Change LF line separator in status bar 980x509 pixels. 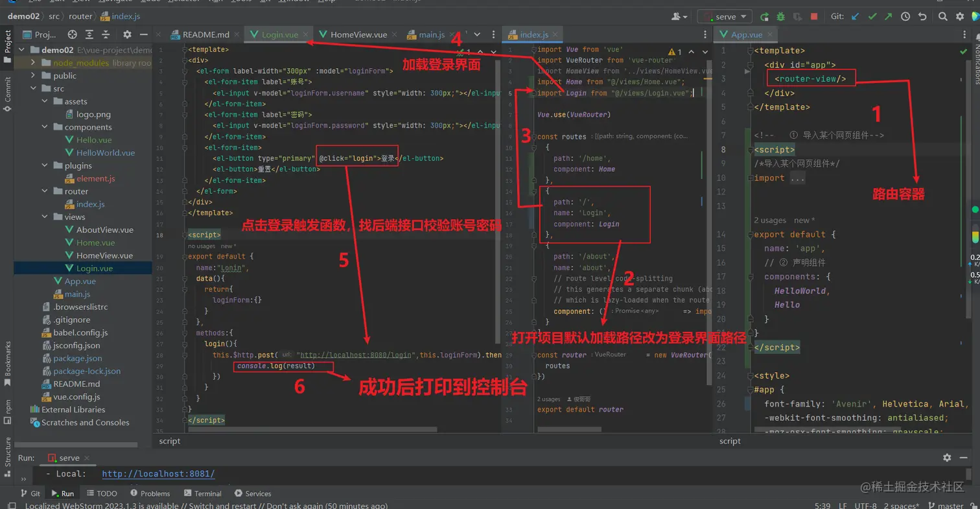[843, 506]
